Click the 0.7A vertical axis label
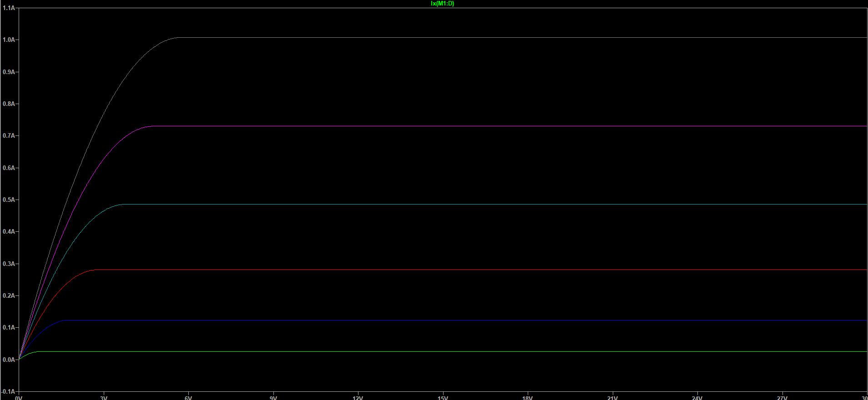The image size is (868, 400). click(9, 136)
